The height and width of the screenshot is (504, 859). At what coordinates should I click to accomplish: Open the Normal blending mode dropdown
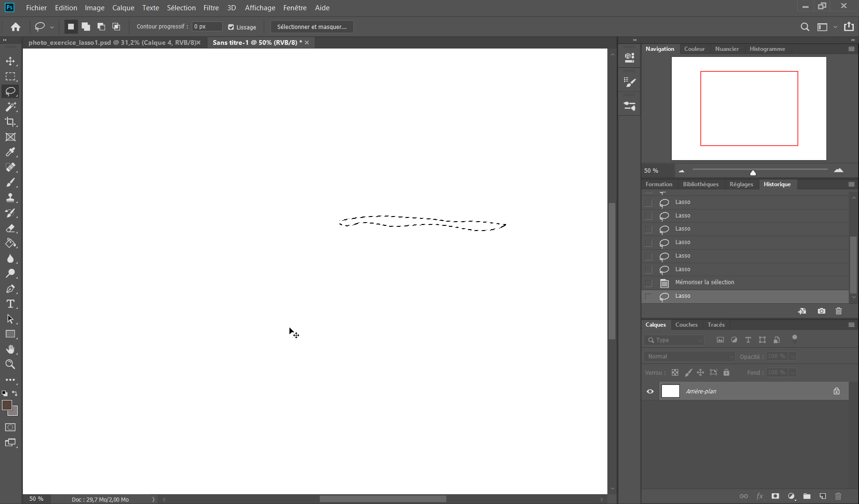[x=689, y=357]
